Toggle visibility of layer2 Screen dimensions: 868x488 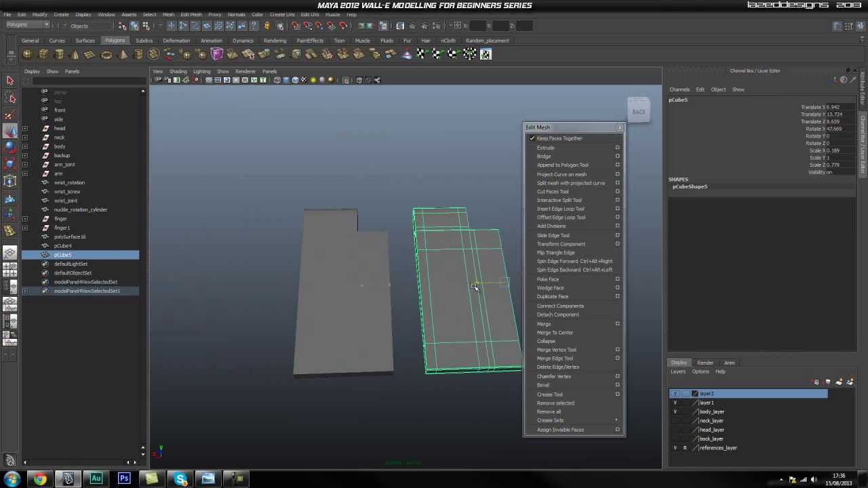(675, 394)
